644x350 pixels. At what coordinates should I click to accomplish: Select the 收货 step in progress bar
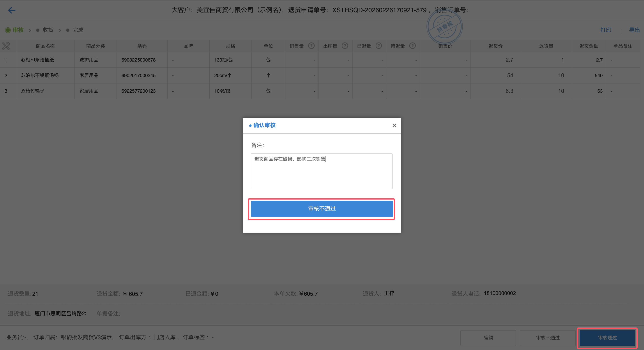48,30
